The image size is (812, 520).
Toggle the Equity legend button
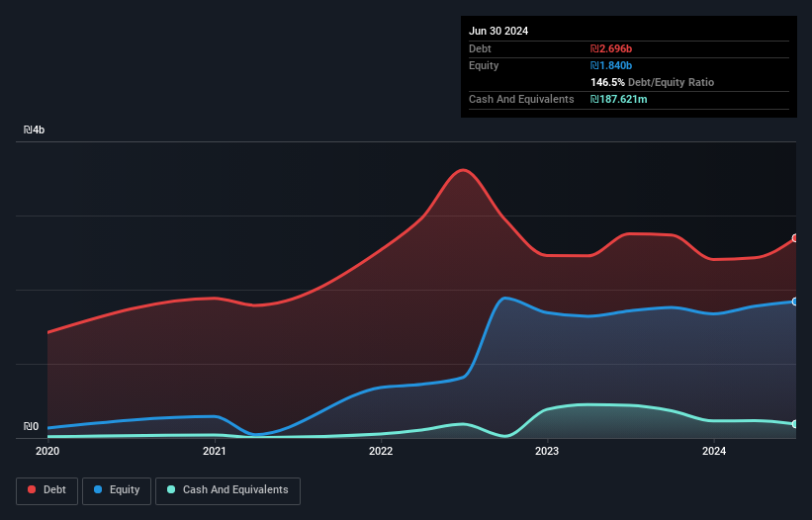pyautogui.click(x=117, y=490)
